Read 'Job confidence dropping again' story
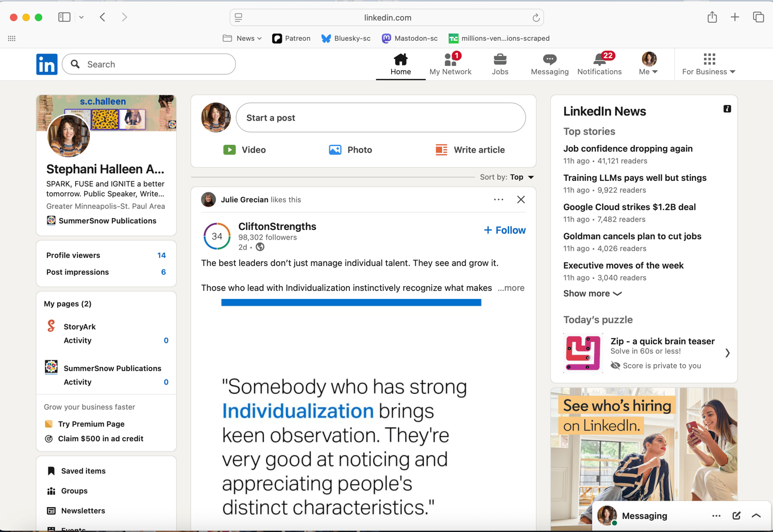773x532 pixels. pyautogui.click(x=628, y=148)
